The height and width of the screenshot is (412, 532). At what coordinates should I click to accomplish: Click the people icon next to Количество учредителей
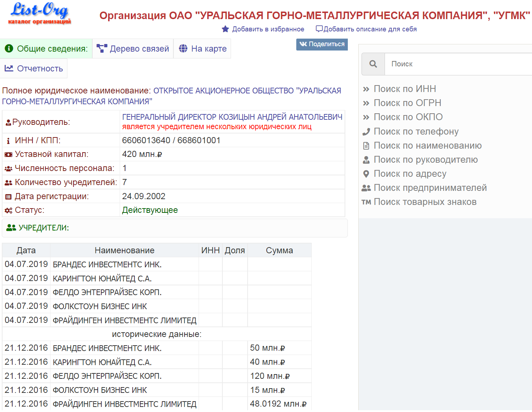(x=8, y=183)
